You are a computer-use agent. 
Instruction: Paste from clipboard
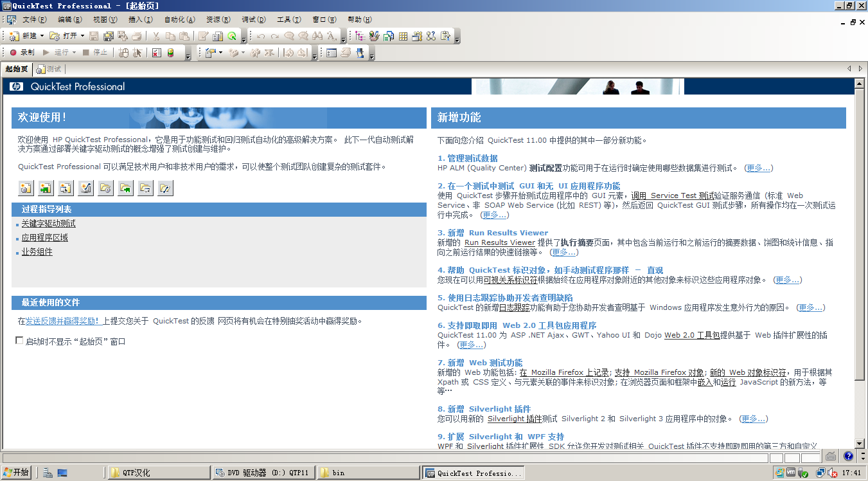click(185, 37)
